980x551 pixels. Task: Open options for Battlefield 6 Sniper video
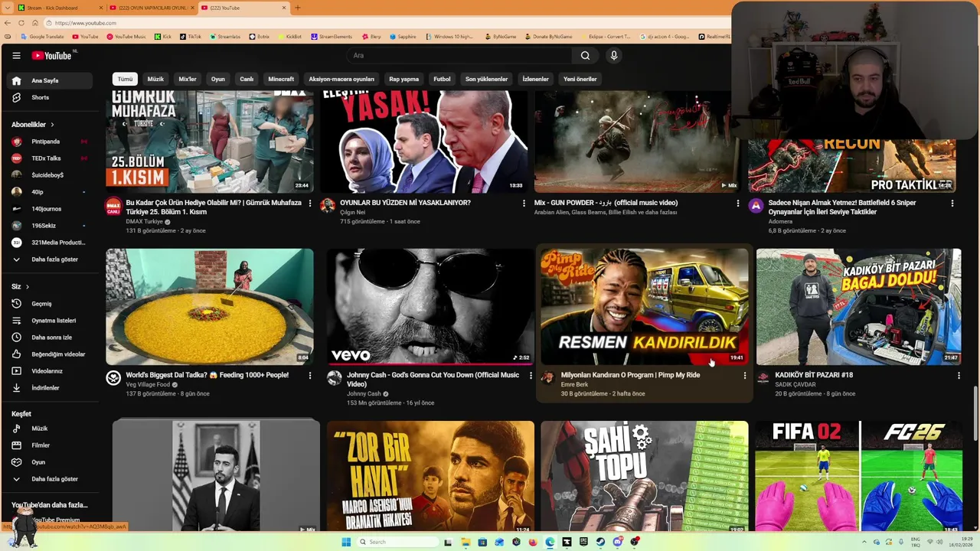click(x=952, y=203)
